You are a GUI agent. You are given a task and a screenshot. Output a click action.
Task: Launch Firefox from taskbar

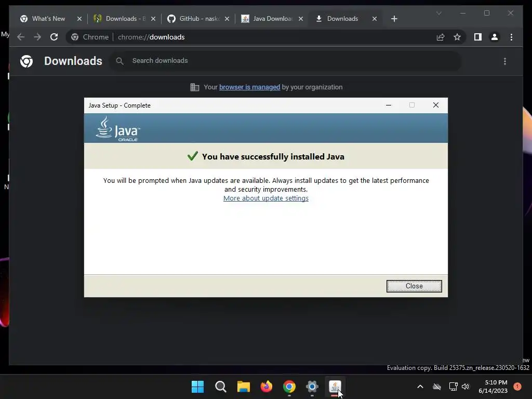tap(267, 387)
